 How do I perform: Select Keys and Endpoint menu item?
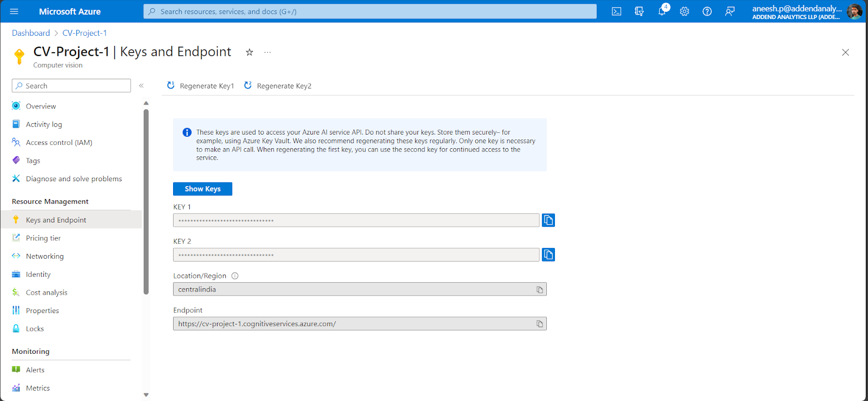point(71,220)
